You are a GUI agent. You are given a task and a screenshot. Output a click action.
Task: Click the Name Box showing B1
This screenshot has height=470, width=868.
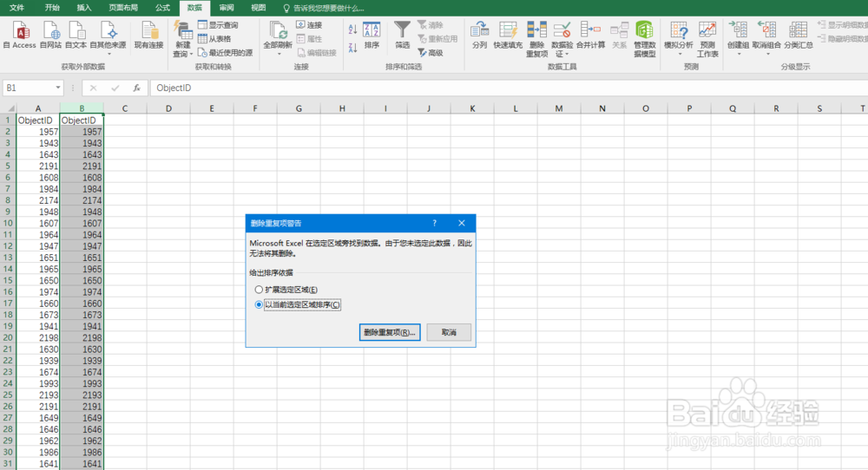click(x=28, y=88)
